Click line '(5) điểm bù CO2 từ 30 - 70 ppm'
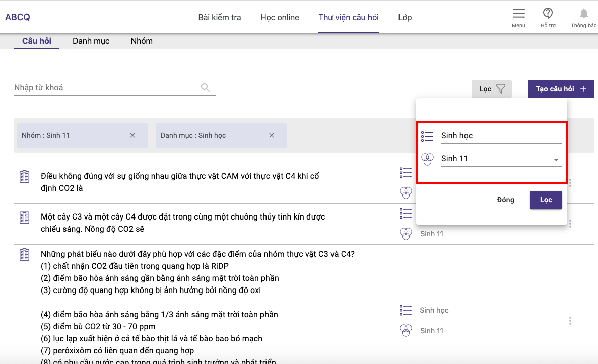This screenshot has width=598, height=364. coord(98,327)
